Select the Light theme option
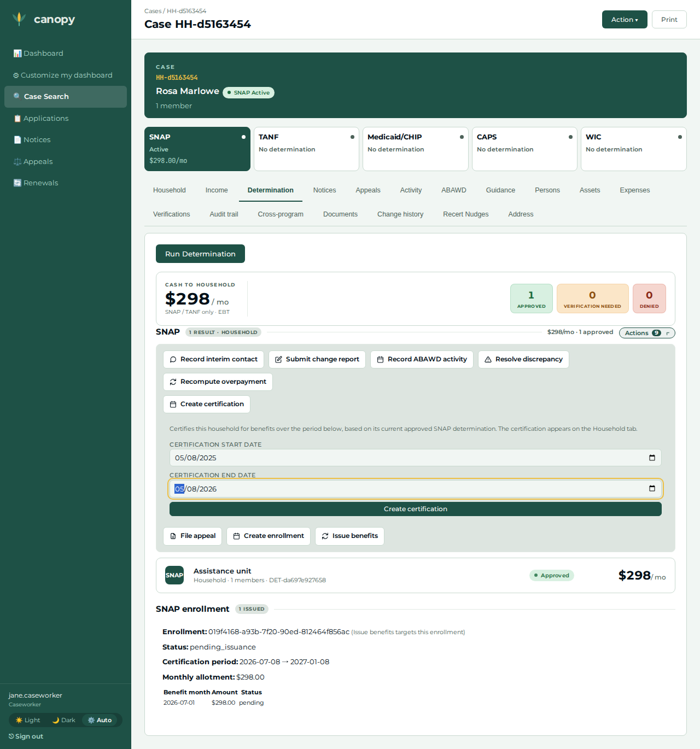Viewport: 700px width, 749px height. point(28,720)
